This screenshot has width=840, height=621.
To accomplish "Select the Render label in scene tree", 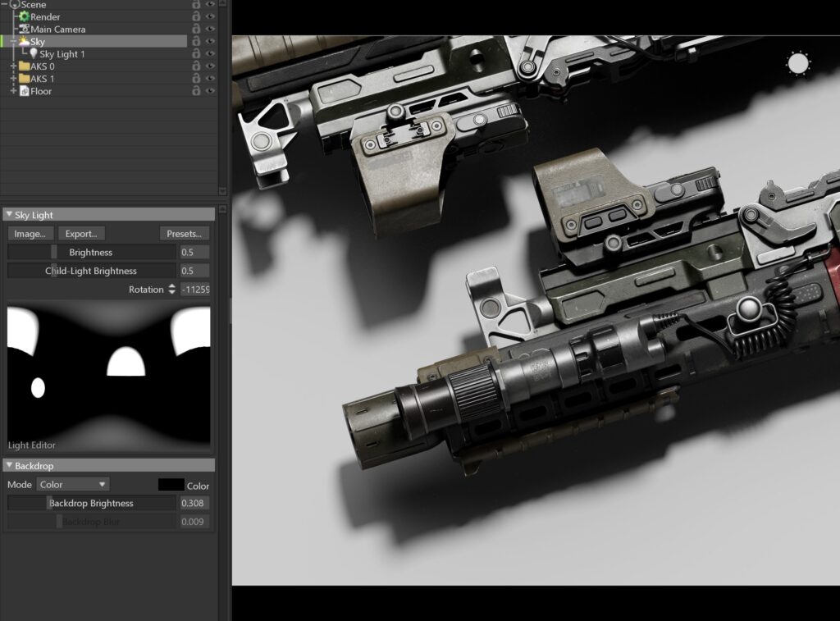I will (x=45, y=17).
